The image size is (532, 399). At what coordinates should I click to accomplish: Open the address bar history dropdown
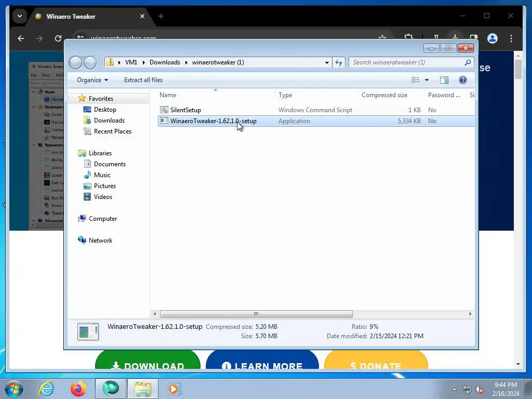327,62
